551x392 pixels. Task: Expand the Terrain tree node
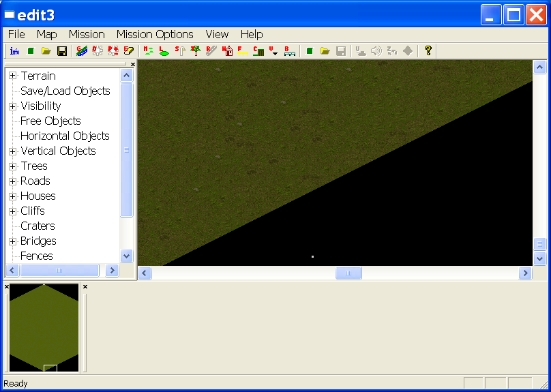pos(13,76)
